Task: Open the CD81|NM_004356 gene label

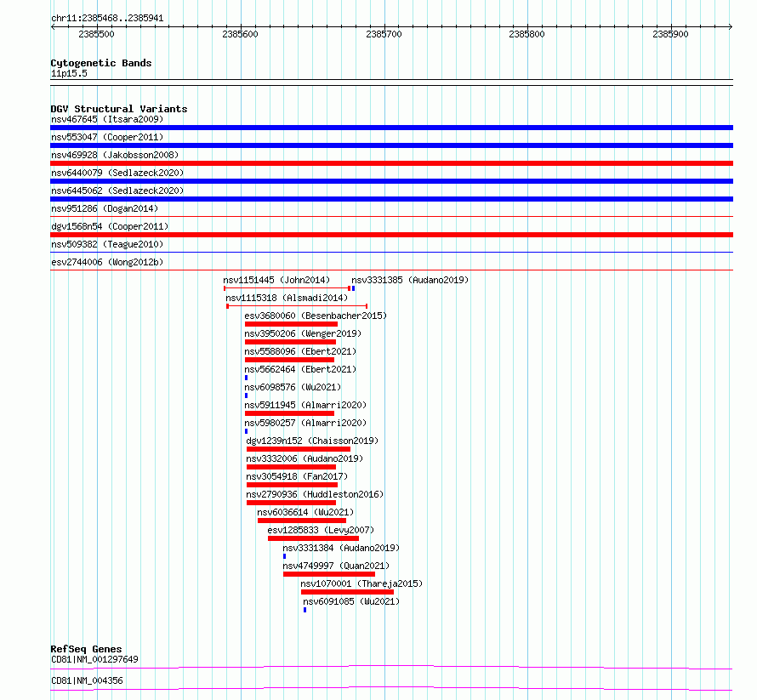Action: [87, 680]
